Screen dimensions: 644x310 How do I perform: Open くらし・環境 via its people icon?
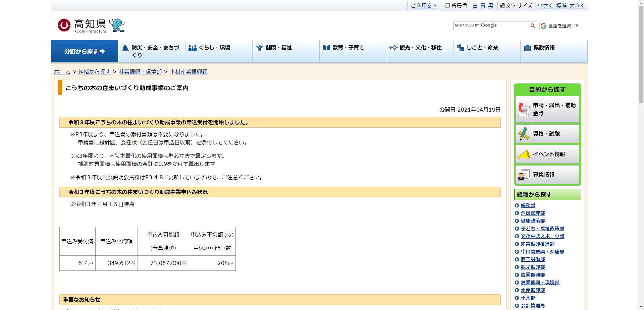[192, 48]
